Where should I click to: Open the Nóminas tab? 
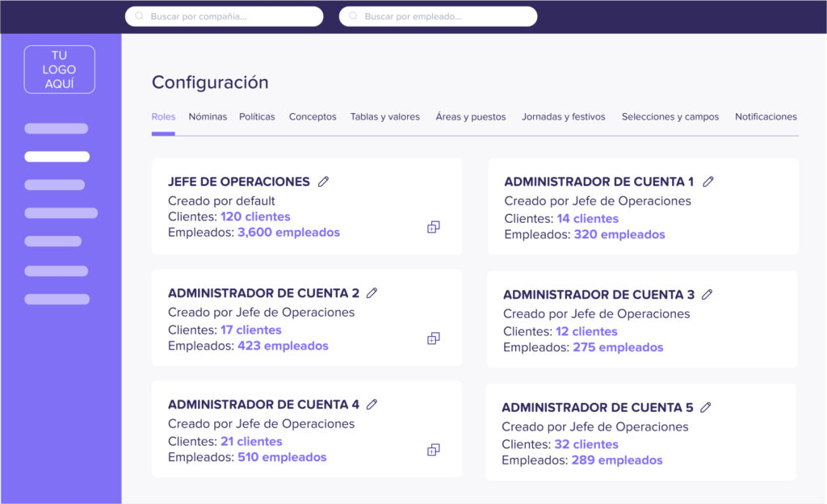208,116
